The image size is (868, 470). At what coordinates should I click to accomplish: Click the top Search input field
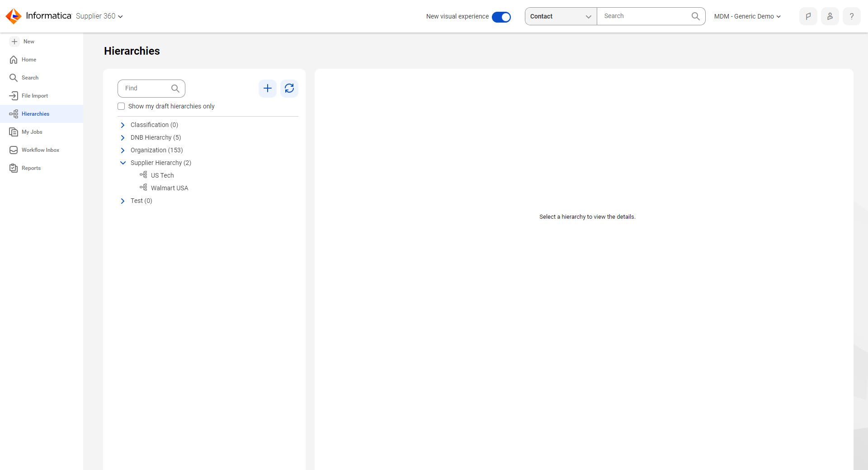(x=644, y=16)
